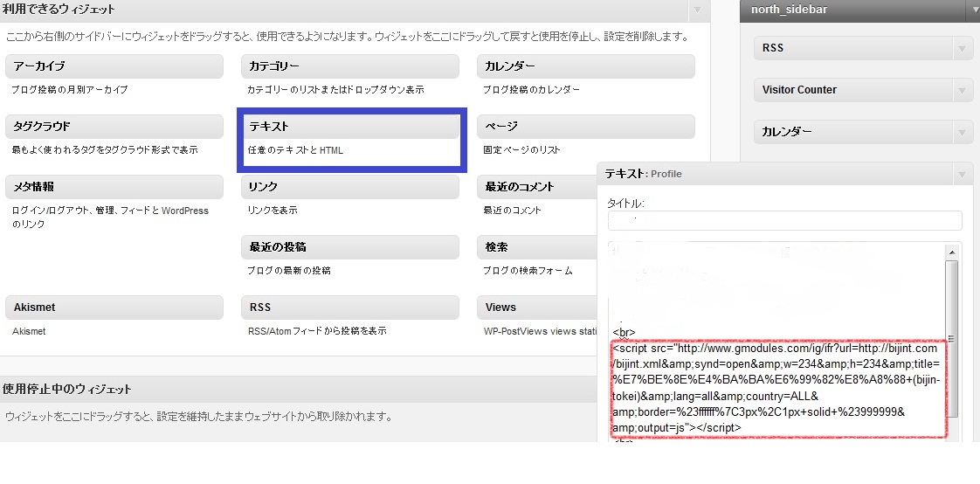Click the テキスト: Profile widget title
Image resolution: width=980 pixels, height=484 pixels.
(x=643, y=174)
